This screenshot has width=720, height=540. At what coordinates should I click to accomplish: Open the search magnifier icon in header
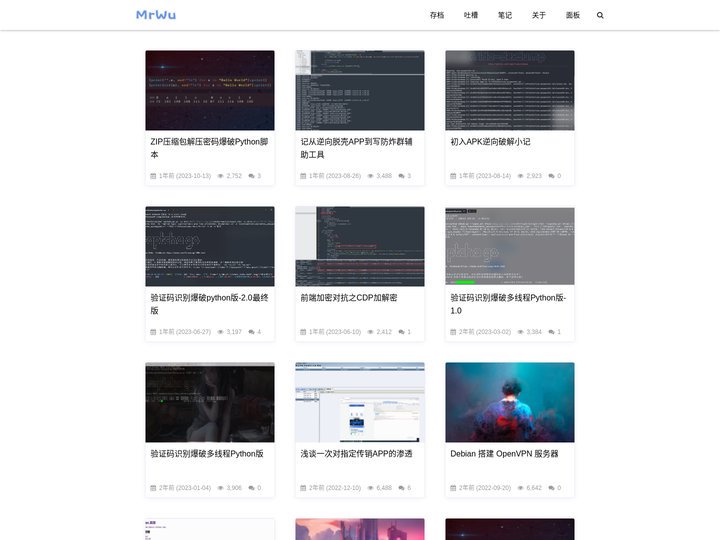pos(600,15)
